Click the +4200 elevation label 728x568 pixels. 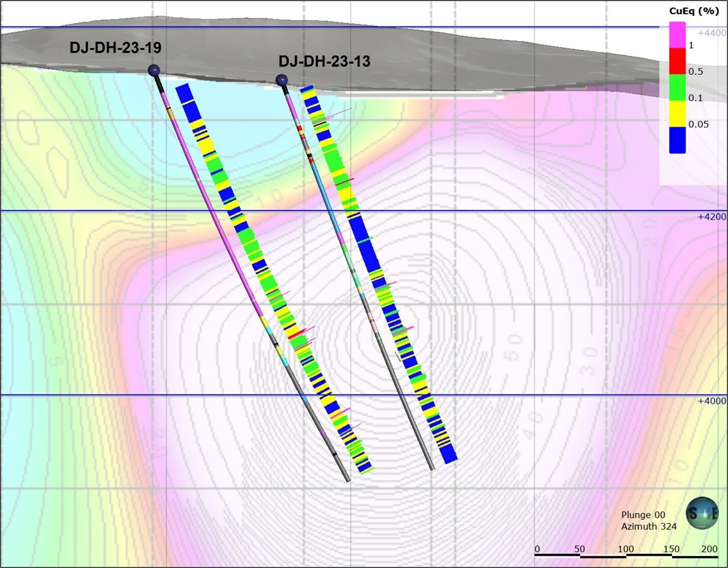(x=712, y=217)
